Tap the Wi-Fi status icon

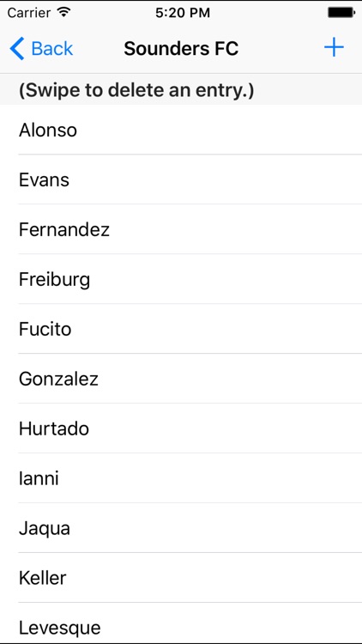(x=64, y=12)
